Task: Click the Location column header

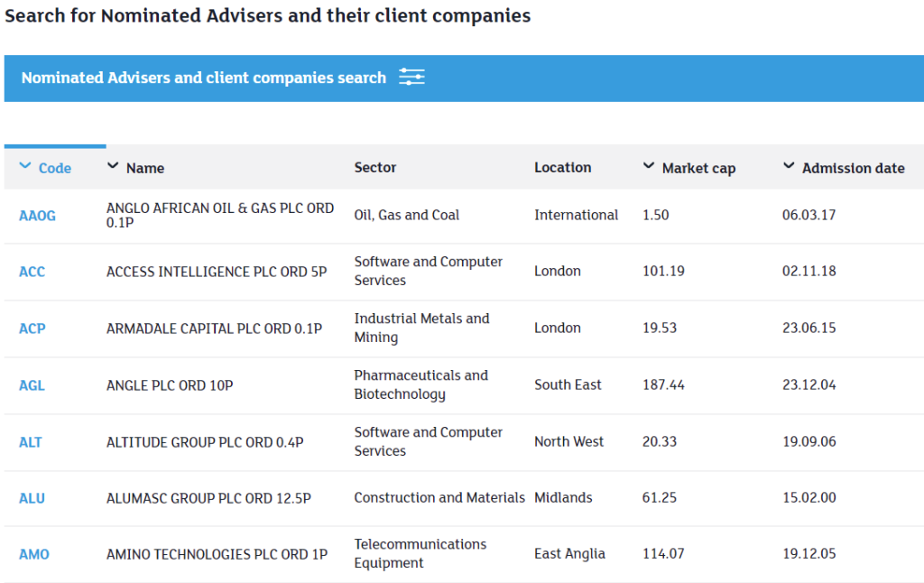Action: click(562, 167)
